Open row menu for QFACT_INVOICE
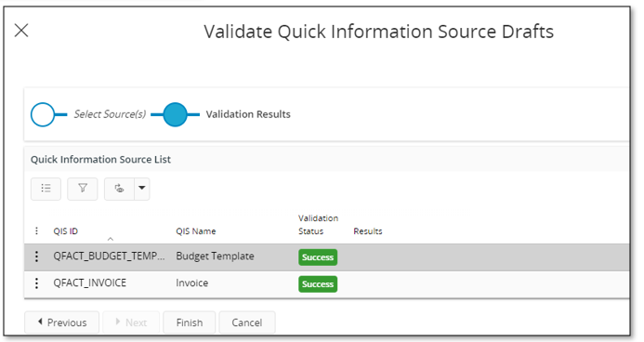This screenshot has width=644, height=342. click(x=36, y=283)
